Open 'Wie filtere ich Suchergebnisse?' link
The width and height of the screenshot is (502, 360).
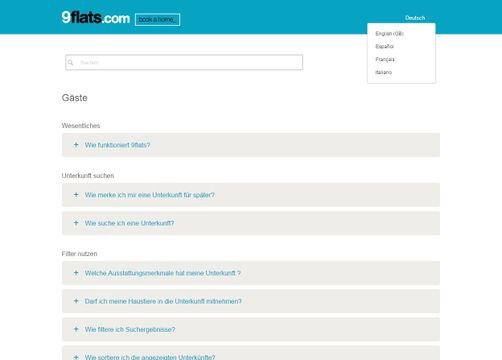[130, 329]
